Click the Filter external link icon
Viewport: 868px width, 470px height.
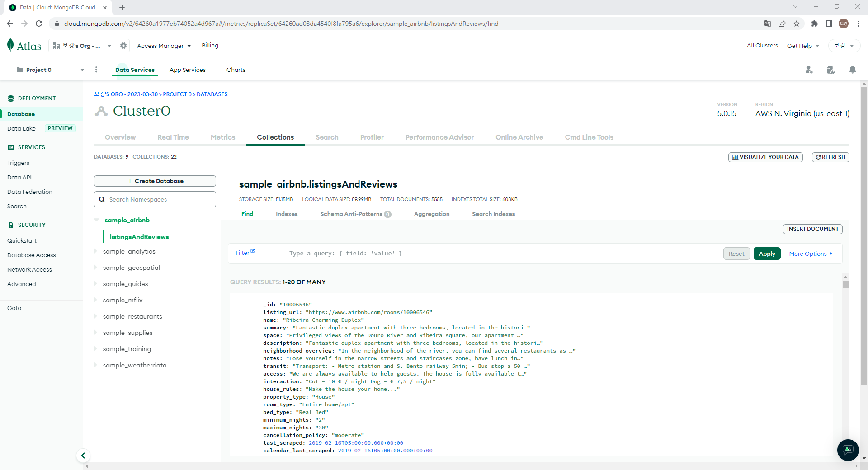(x=253, y=251)
